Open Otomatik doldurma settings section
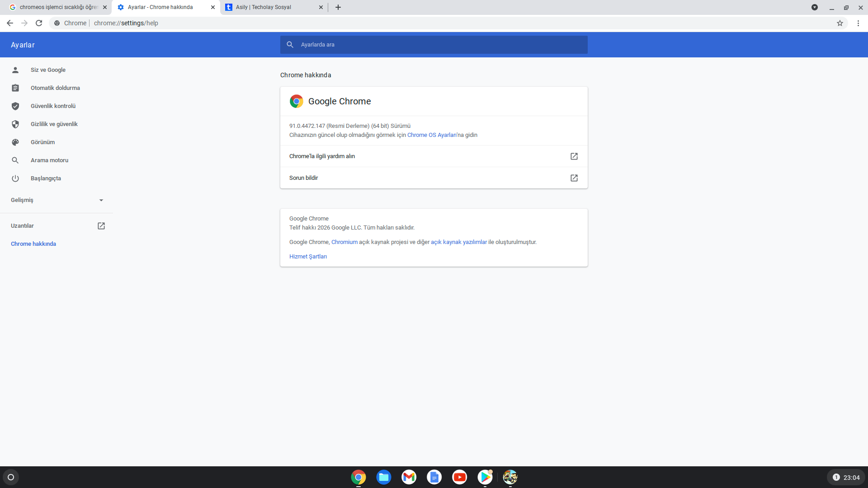This screenshot has height=488, width=868. [57, 88]
